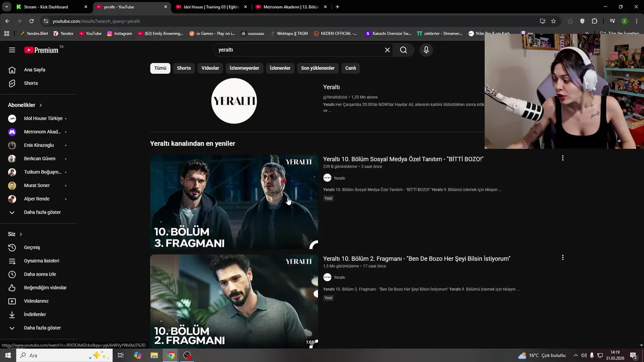Open Webtapu || TKGM bookmark
The height and width of the screenshot is (362, 644).
pos(289,34)
